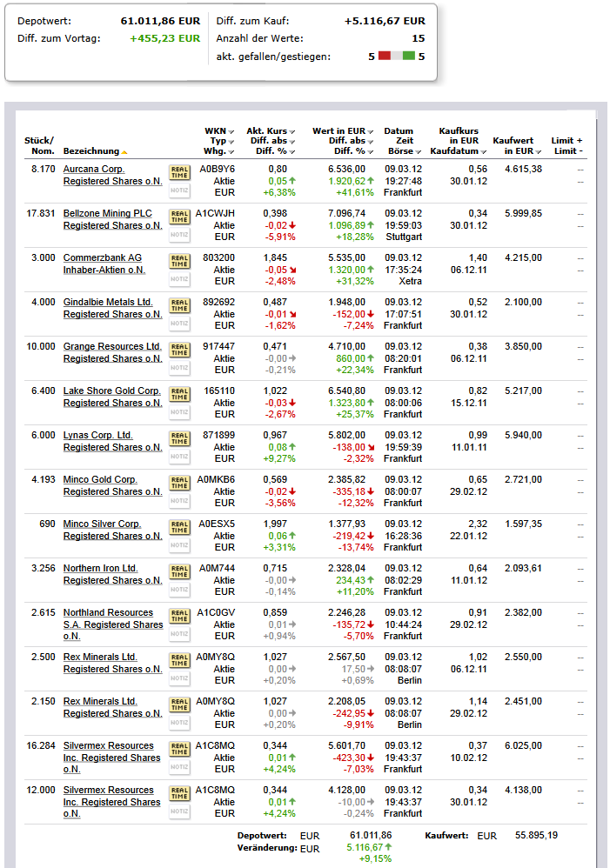Open NOTIZ note for Grange Resources Ltd.
The image size is (610, 868).
click(179, 368)
